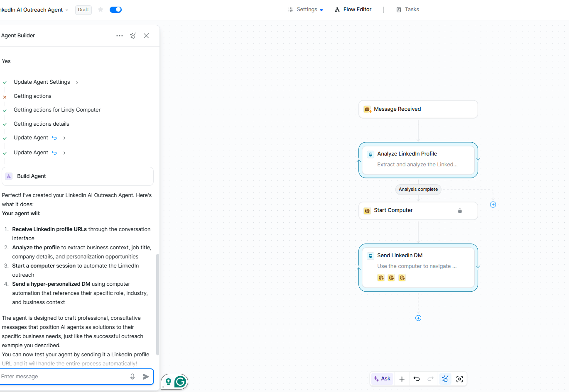Click down arrow on Analyze LinkedIn Profile node

(x=478, y=159)
